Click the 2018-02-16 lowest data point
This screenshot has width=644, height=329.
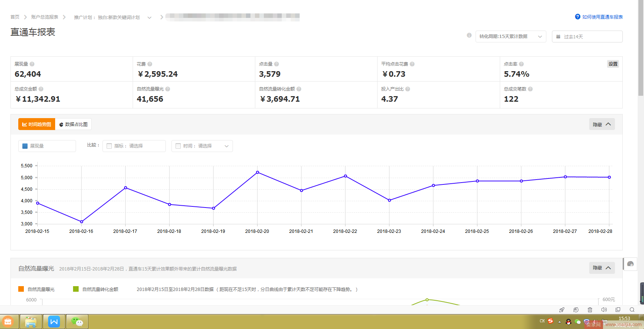82,222
